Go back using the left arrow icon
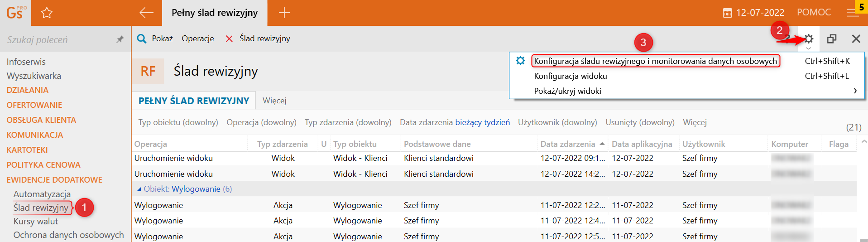 [x=146, y=13]
